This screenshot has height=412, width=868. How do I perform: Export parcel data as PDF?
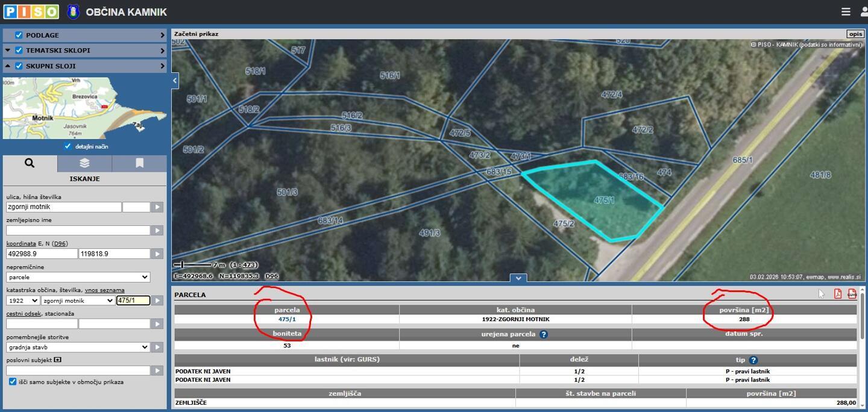pos(838,294)
